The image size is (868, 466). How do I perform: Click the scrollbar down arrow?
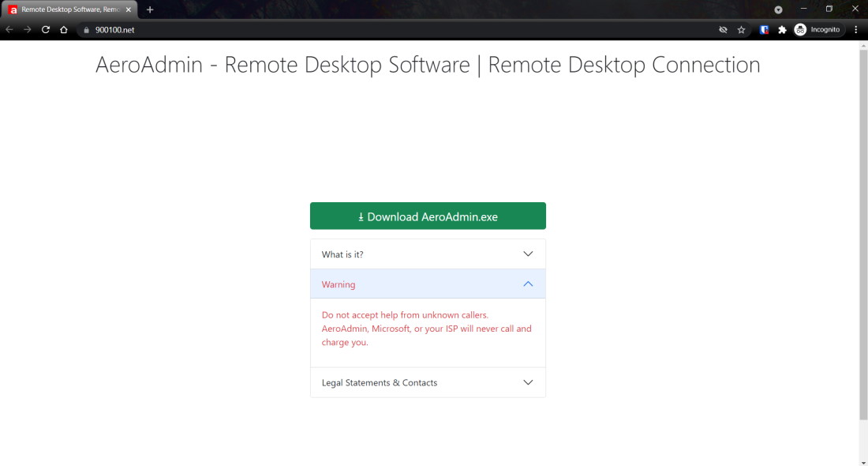(x=863, y=463)
